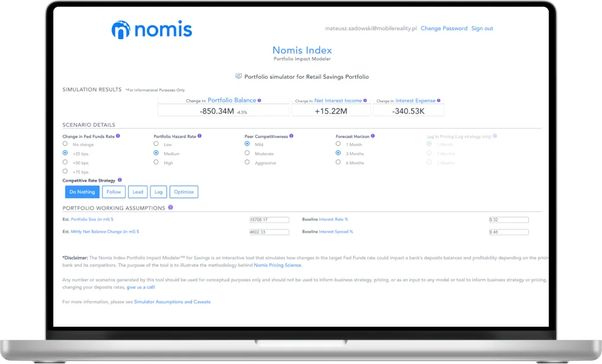The height and width of the screenshot is (364, 602).
Task: Open the info tooltip for Net Interest Income
Action: pos(366,101)
